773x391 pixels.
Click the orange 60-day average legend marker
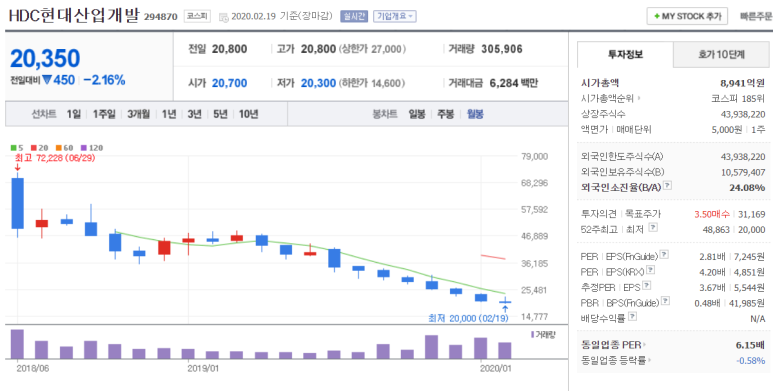click(x=58, y=147)
